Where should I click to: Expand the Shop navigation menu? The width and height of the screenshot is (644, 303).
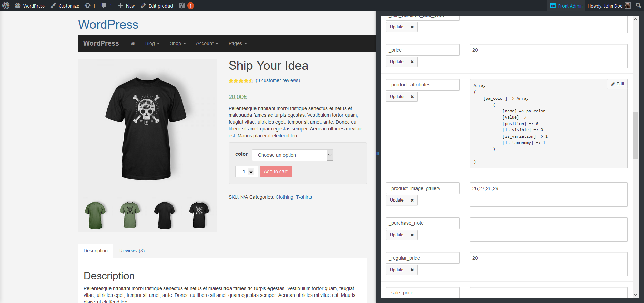coord(178,43)
